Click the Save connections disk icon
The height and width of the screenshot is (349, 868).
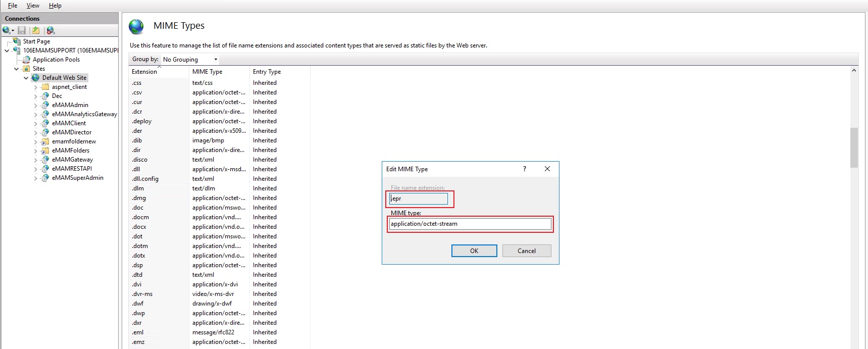(22, 30)
